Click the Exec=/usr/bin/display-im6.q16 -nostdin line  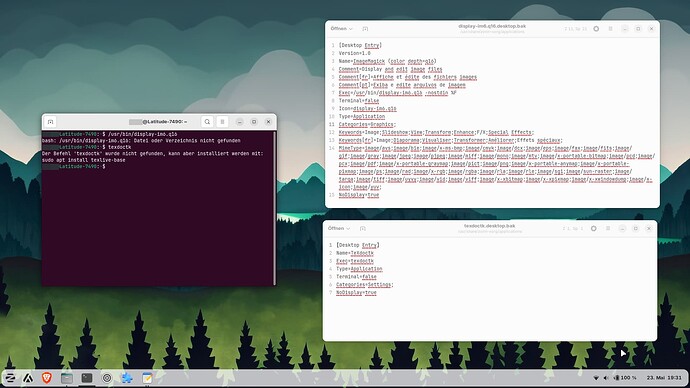click(397, 93)
